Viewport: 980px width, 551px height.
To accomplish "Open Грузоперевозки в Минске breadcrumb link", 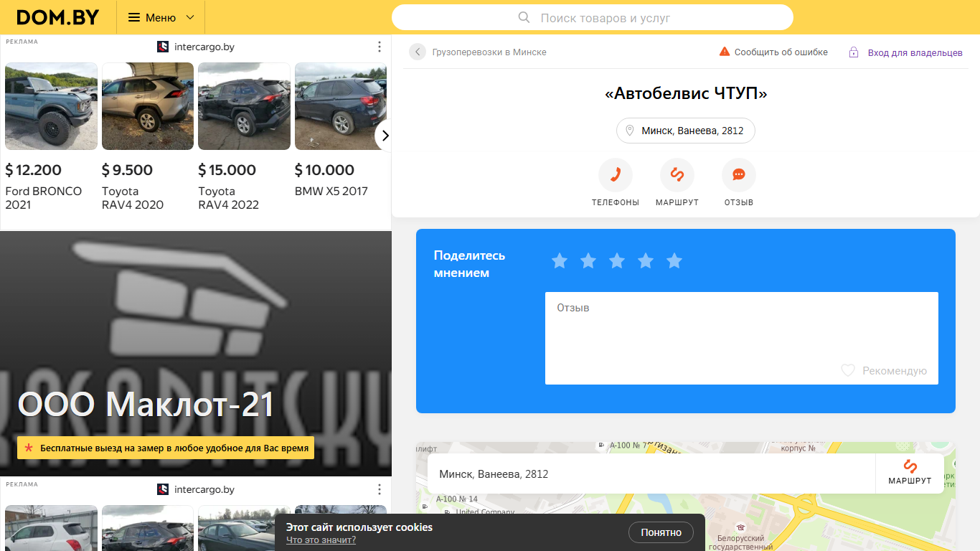I will (489, 52).
